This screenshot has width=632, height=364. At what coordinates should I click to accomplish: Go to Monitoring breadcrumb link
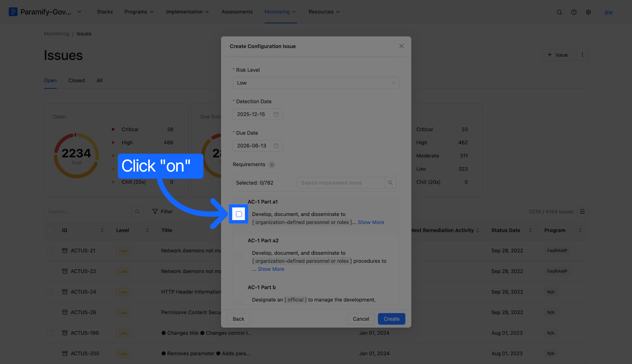click(x=56, y=34)
